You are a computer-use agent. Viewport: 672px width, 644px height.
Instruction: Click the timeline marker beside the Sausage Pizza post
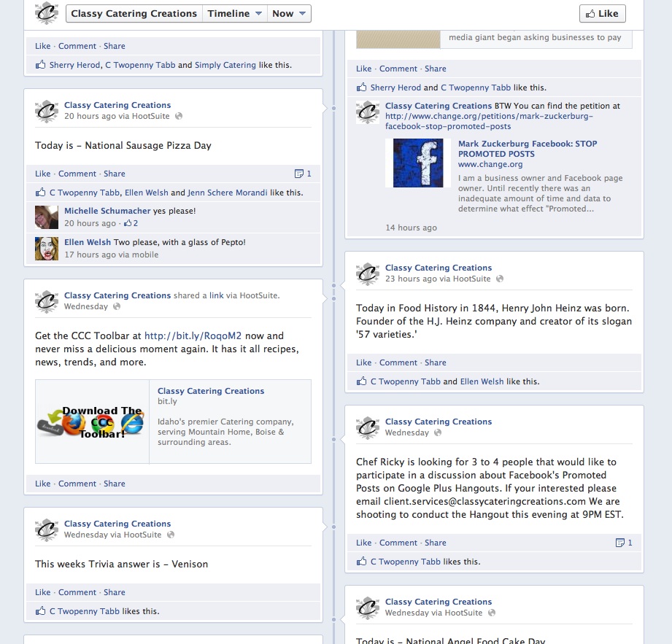334,108
